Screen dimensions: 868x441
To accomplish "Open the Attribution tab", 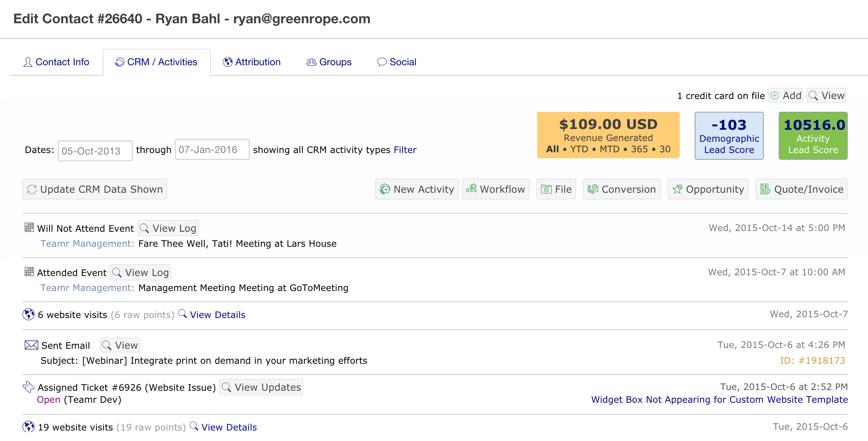I will 252,62.
